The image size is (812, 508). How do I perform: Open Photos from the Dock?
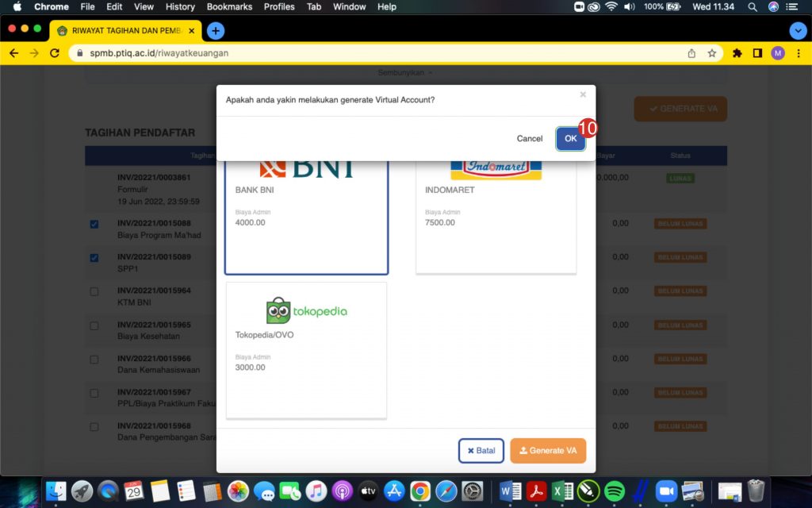pyautogui.click(x=238, y=491)
